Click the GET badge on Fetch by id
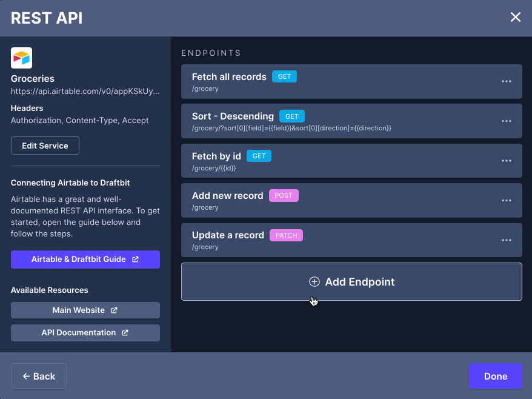The image size is (532, 399). click(x=259, y=156)
